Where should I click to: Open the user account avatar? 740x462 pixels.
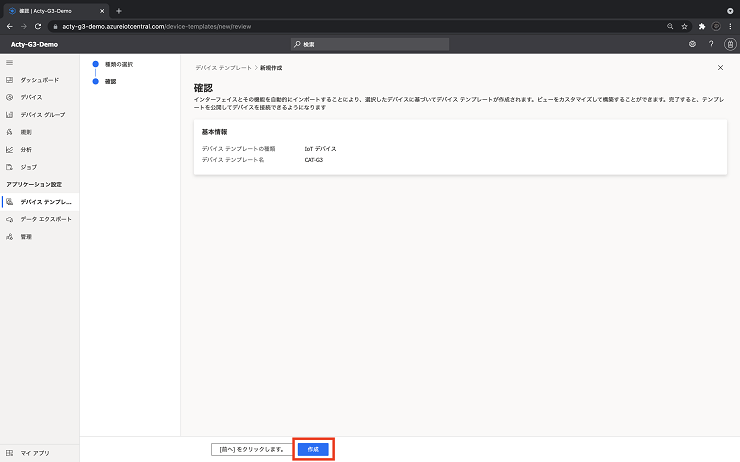[x=730, y=44]
